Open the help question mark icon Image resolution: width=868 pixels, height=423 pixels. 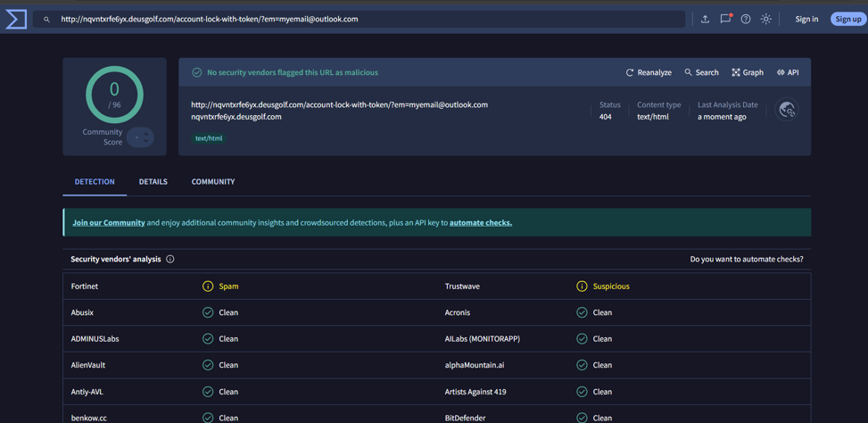coord(746,19)
